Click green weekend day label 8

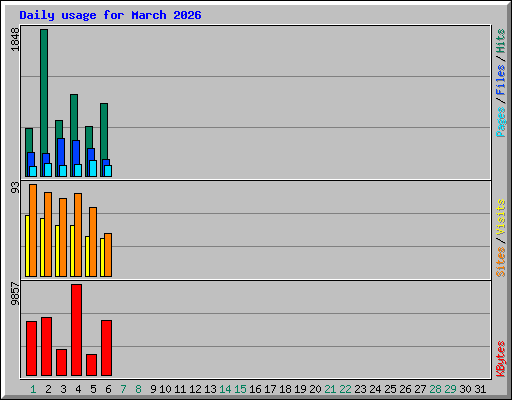[x=138, y=389]
